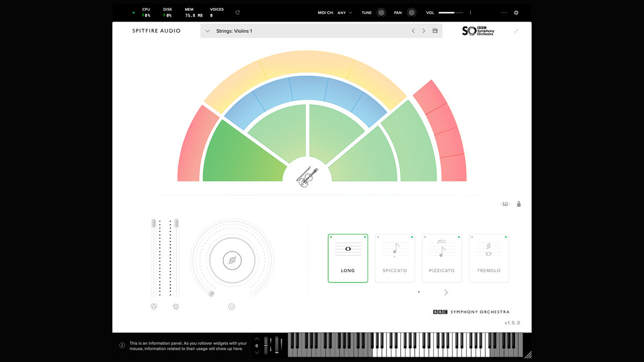
Task: Toggle SPICCATO's green activation dot
Action: point(411,236)
